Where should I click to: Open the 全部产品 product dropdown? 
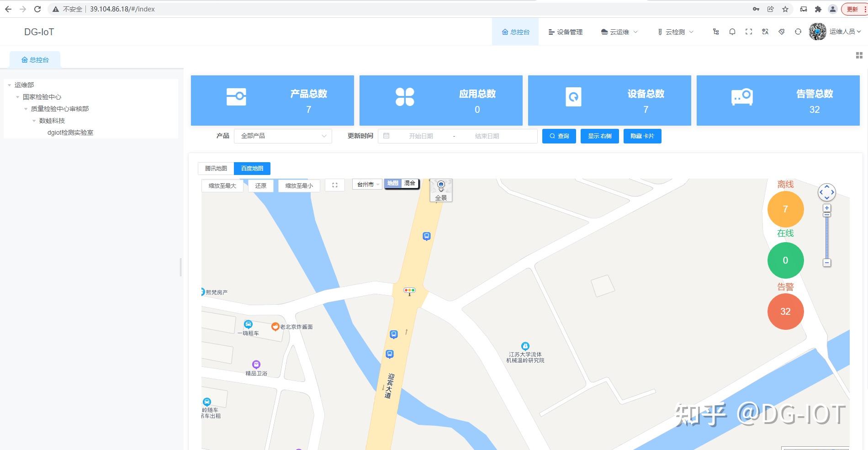pyautogui.click(x=282, y=136)
